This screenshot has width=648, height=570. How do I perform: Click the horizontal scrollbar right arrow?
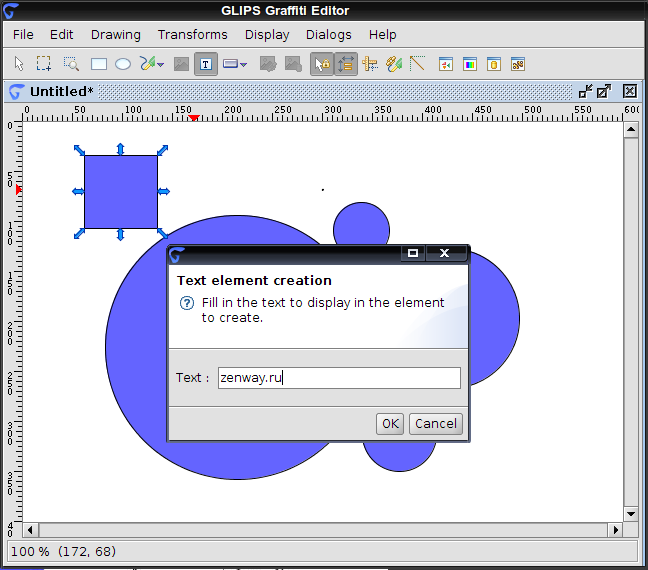[x=616, y=530]
